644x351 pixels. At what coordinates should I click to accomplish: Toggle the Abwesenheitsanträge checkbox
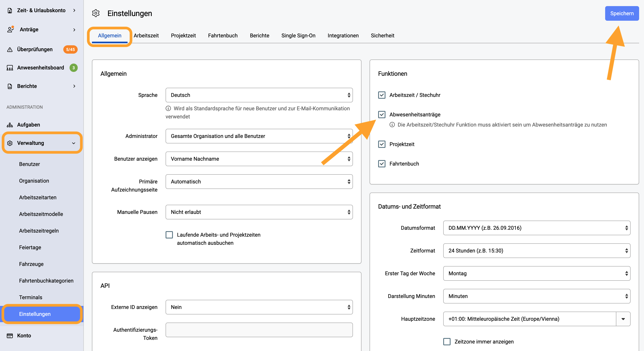click(382, 115)
